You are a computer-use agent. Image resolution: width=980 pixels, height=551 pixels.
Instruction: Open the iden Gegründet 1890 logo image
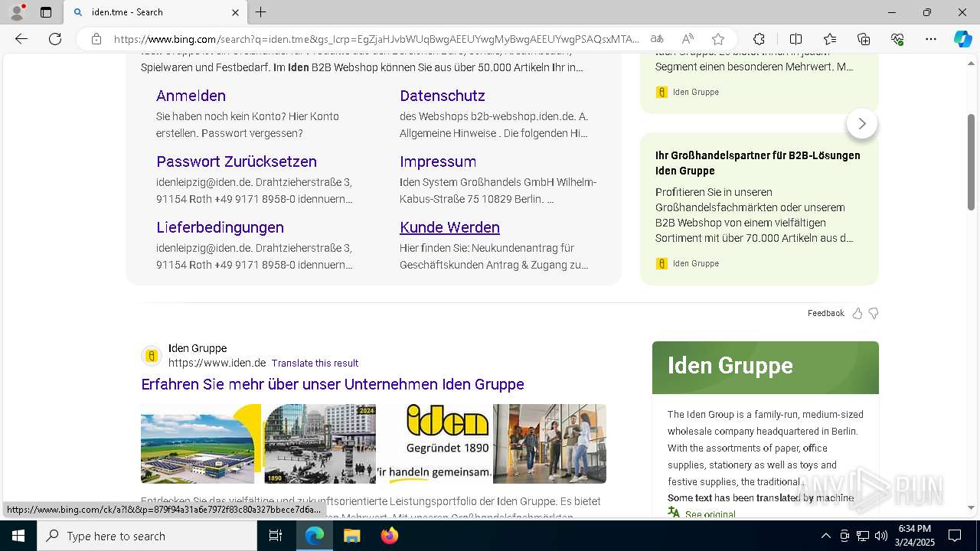pos(433,444)
